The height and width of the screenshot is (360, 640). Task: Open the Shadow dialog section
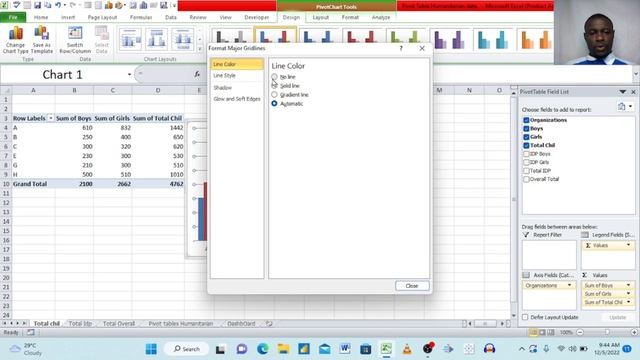(x=237, y=88)
